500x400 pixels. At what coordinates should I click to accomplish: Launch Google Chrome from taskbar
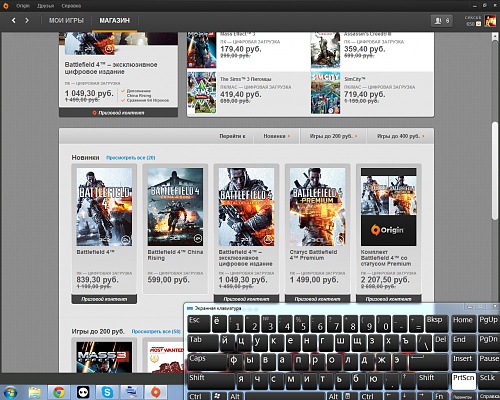coord(59,392)
